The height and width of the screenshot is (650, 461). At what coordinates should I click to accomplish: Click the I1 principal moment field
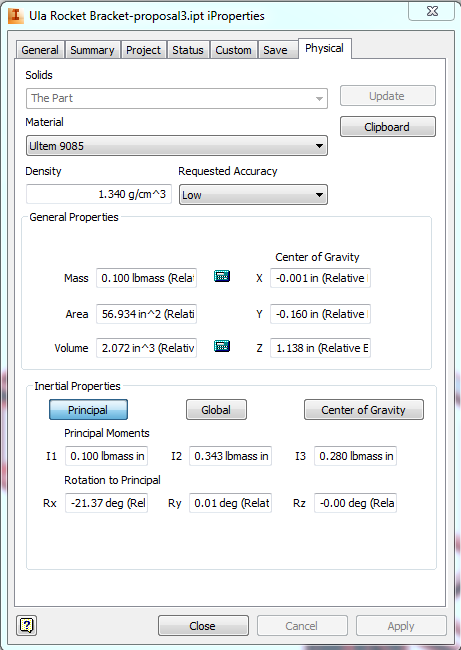point(107,456)
